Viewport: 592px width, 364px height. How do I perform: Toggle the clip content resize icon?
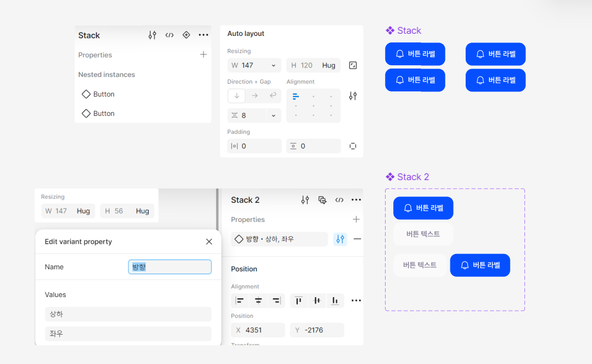click(x=352, y=65)
